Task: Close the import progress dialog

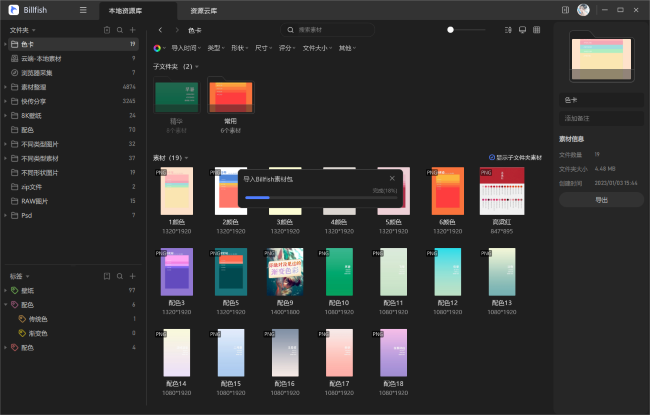Action: [391, 179]
